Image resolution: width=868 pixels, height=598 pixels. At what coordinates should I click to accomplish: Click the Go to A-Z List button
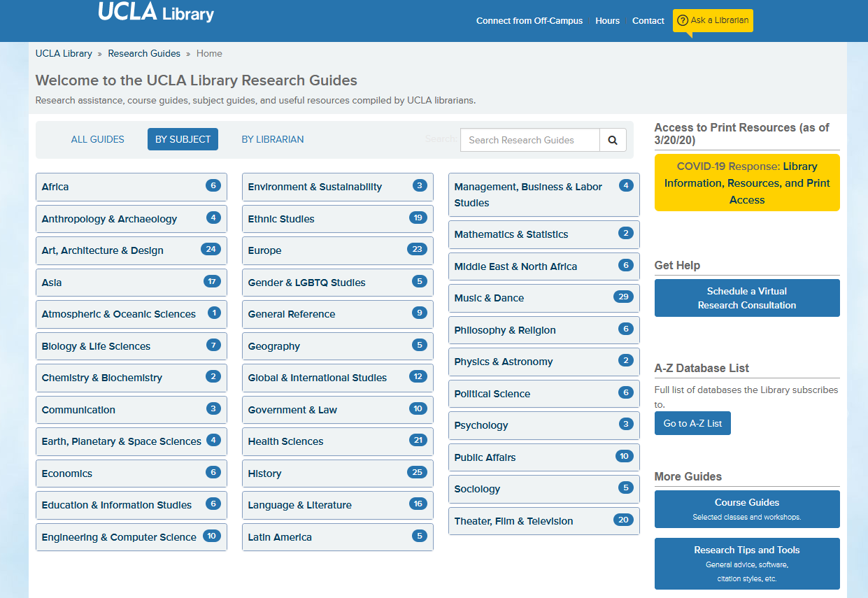pyautogui.click(x=692, y=423)
